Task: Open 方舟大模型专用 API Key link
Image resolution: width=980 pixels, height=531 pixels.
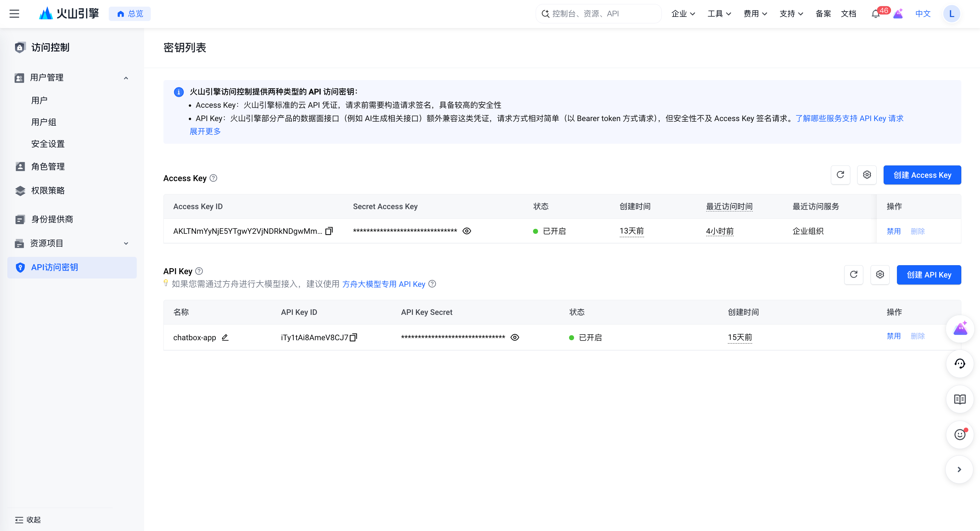Action: [x=384, y=284]
